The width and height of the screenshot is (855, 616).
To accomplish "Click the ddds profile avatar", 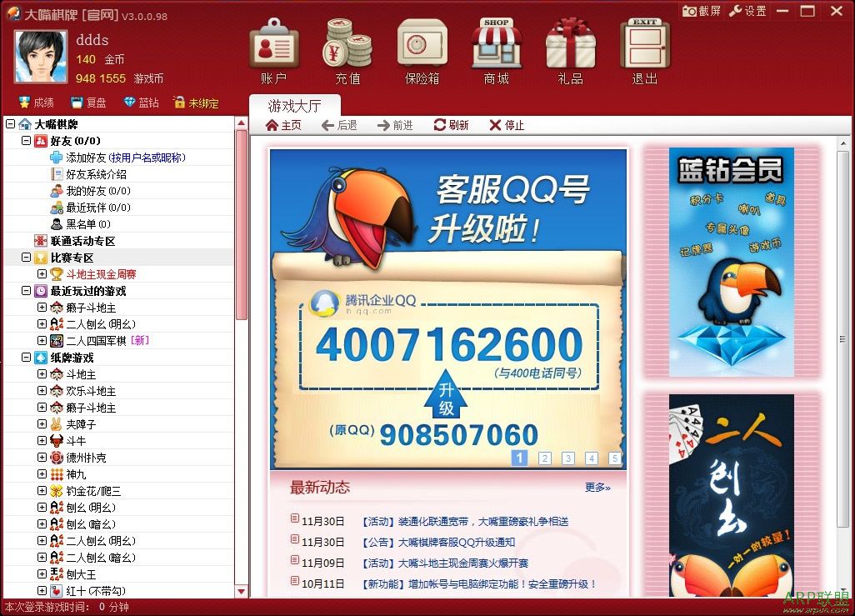I will click(x=41, y=57).
